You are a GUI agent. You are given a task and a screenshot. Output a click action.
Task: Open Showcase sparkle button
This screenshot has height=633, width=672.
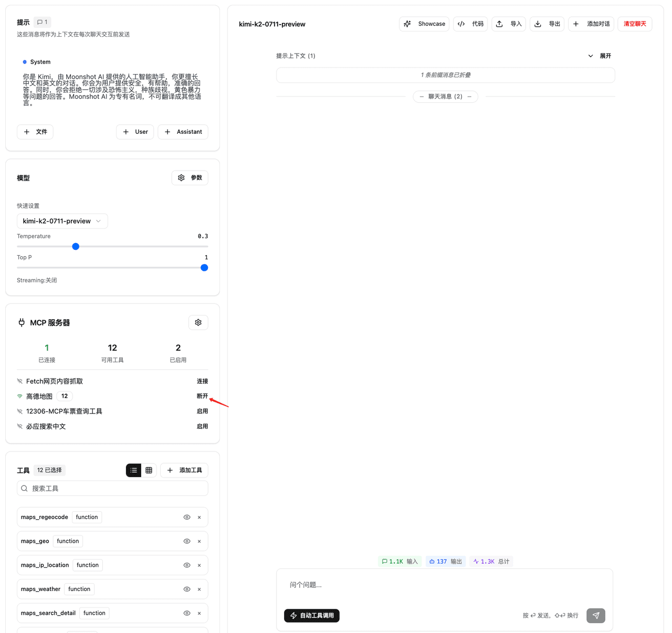coord(424,24)
